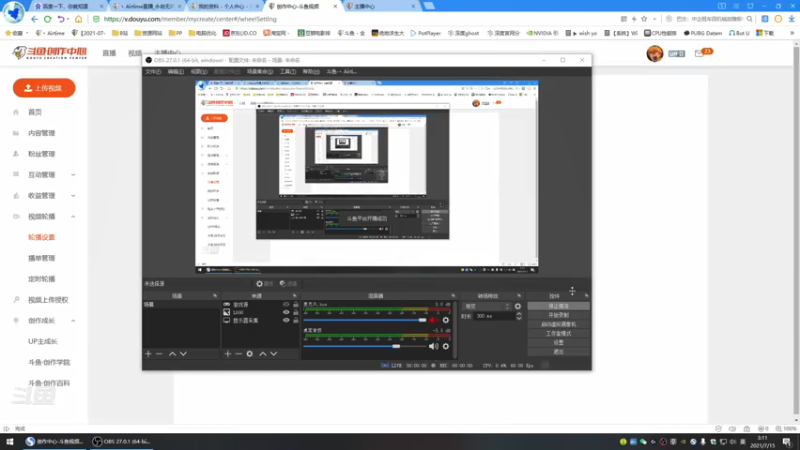Viewport: 800px width, 450px height.
Task: Collapse the creator growth sidebar section
Action: (73, 321)
